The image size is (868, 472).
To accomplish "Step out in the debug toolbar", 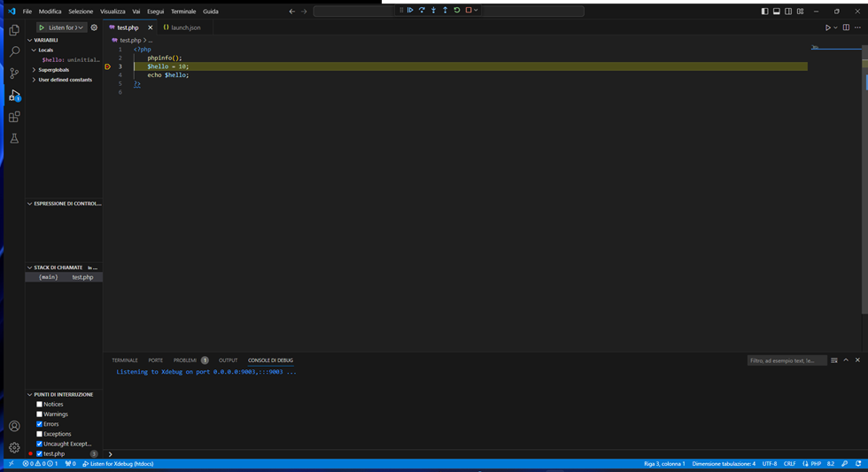I will click(445, 10).
